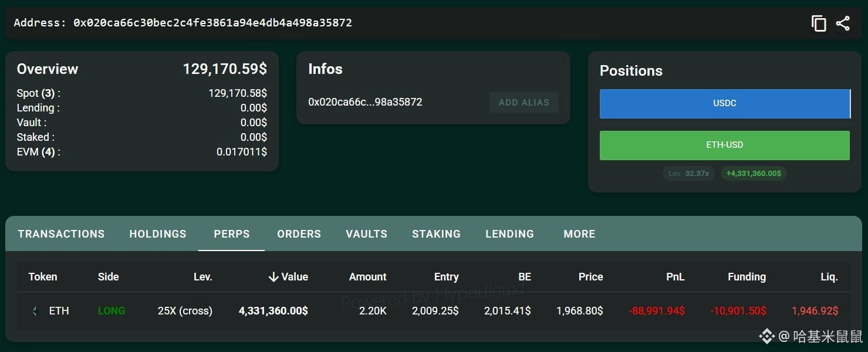Click the Staked label in Overview
Viewport: 868px width, 352px height.
tap(36, 137)
